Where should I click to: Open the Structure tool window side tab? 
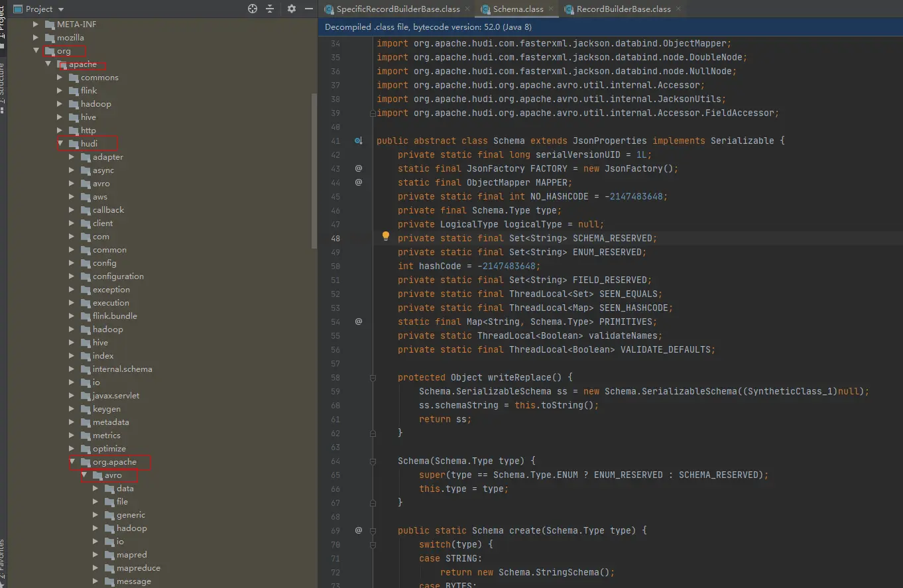pos(3,86)
